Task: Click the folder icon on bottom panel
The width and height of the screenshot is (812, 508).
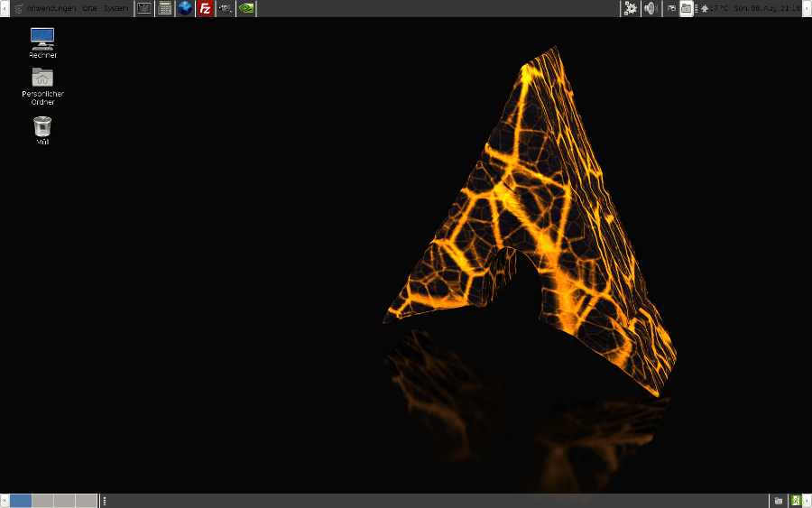Action: point(779,500)
